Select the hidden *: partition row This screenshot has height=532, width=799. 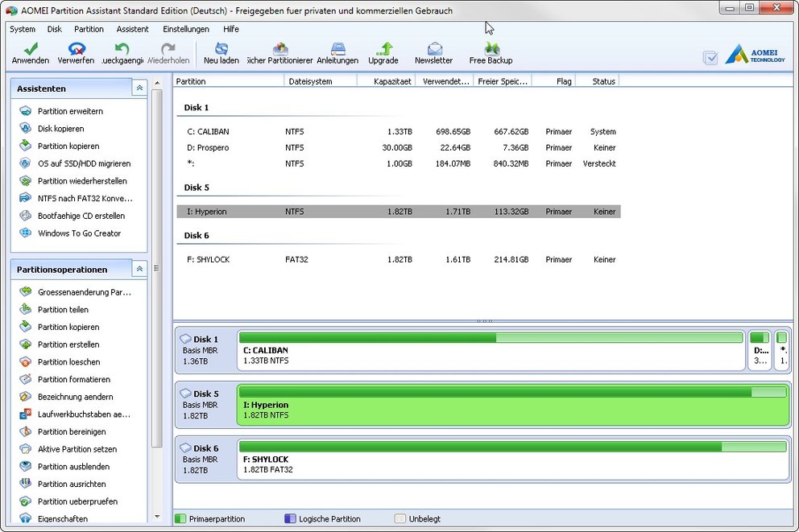coord(399,163)
